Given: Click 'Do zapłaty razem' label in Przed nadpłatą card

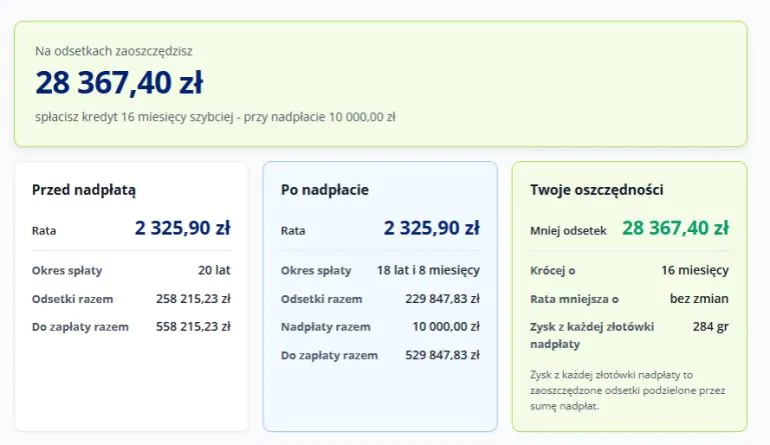Looking at the screenshot, I should coord(80,327).
